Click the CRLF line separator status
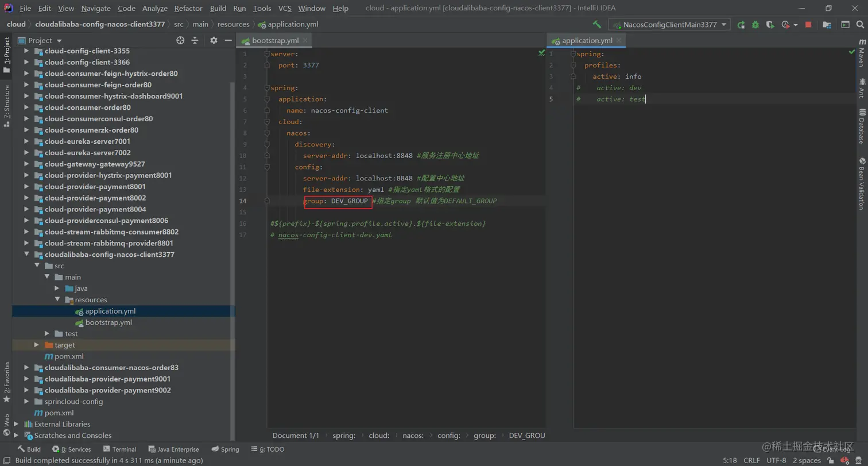The width and height of the screenshot is (868, 466). tap(751, 460)
